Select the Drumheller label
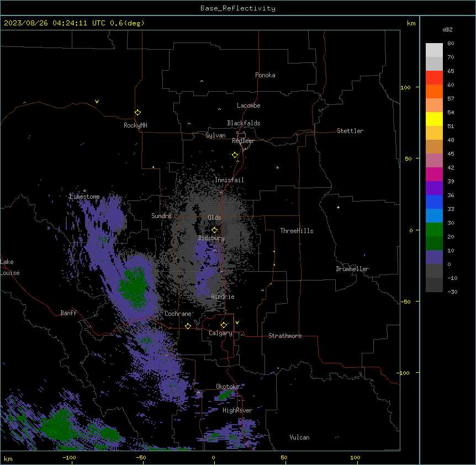The image size is (476, 465). pos(352,269)
